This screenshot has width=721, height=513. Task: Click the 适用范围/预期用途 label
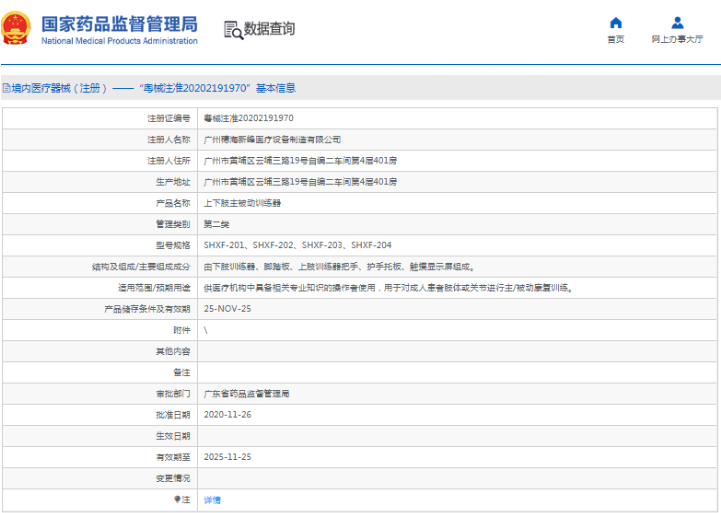(154, 288)
